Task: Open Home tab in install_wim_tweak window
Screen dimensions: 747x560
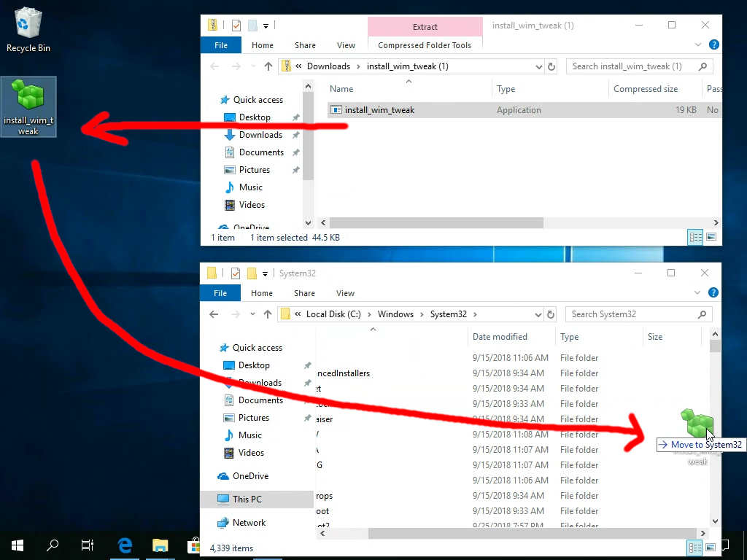Action: tap(263, 45)
